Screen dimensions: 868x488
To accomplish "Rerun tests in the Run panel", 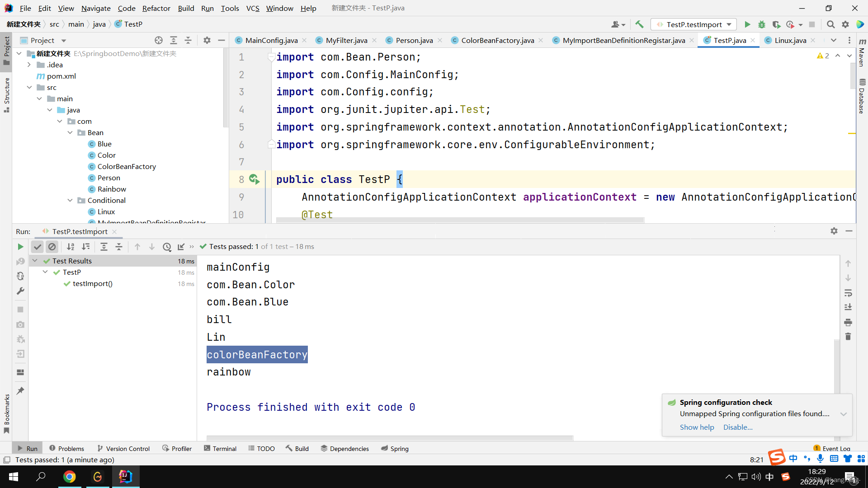I will [x=20, y=247].
